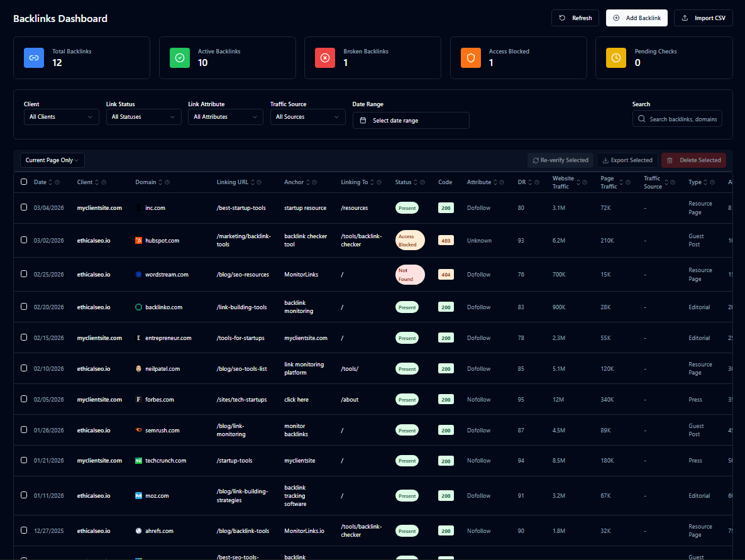This screenshot has width=745, height=560.
Task: Click the Re-verify Selected button
Action: 560,160
